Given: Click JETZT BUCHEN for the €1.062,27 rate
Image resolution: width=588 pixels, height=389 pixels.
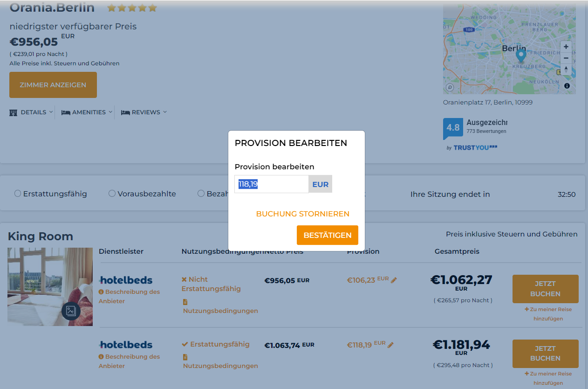Looking at the screenshot, I should click(545, 289).
